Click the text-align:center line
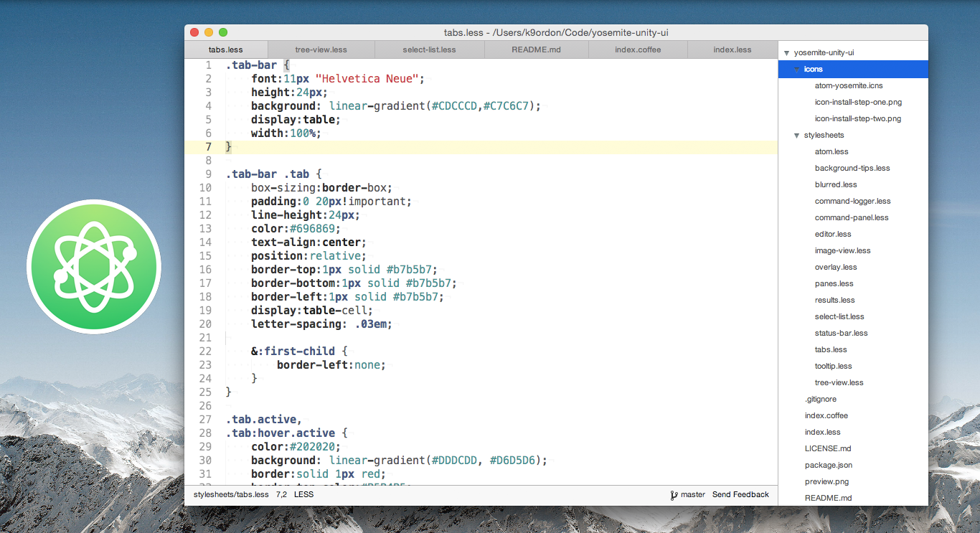This screenshot has height=533, width=980. (308, 242)
